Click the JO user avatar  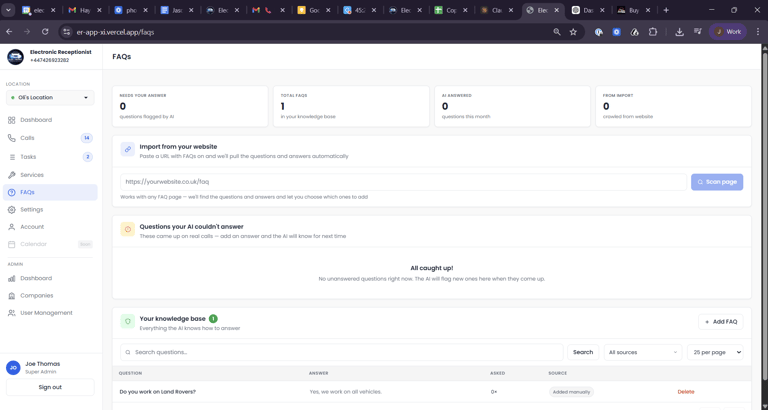13,367
